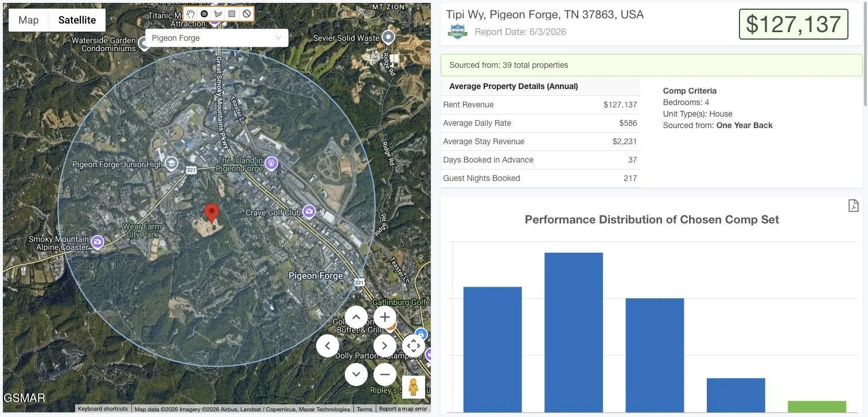This screenshot has height=417, width=868.
Task: Select the hand pan tool
Action: pyautogui.click(x=190, y=14)
